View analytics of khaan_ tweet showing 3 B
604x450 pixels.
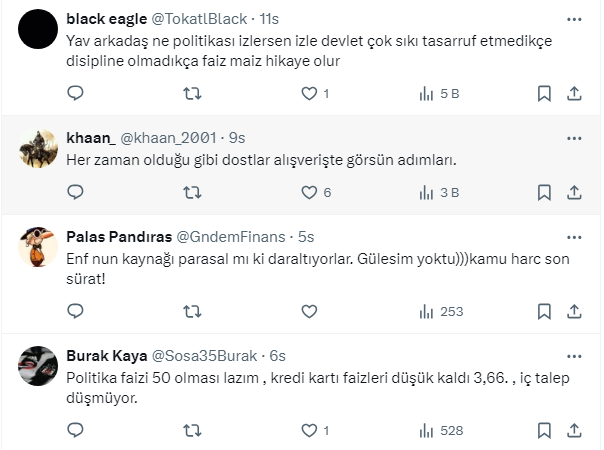(439, 193)
